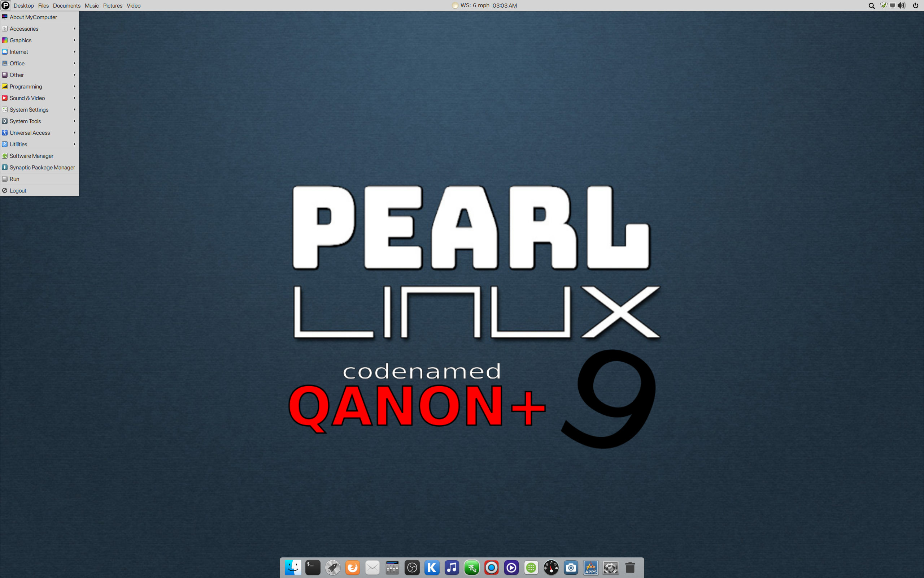Click Pictures in the top panel
This screenshot has width=924, height=578.
[x=113, y=5]
